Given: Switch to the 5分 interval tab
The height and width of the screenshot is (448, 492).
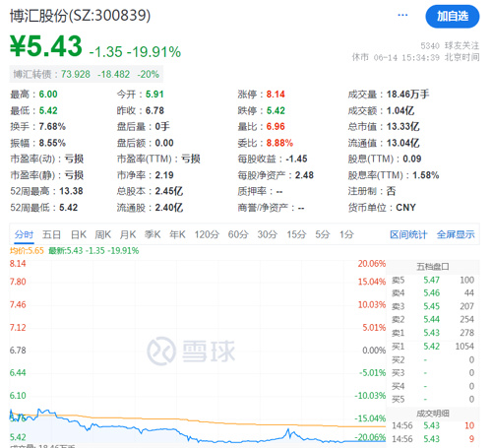Looking at the screenshot, I should pyautogui.click(x=323, y=234).
